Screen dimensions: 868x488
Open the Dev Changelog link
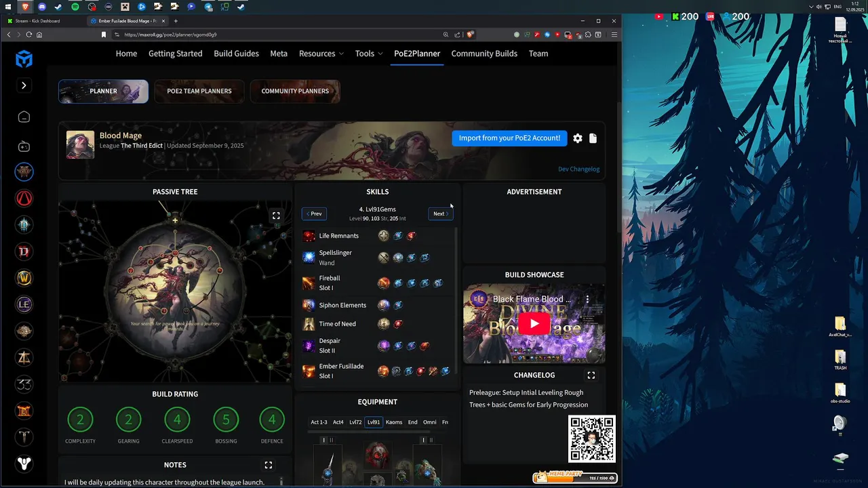pos(579,169)
